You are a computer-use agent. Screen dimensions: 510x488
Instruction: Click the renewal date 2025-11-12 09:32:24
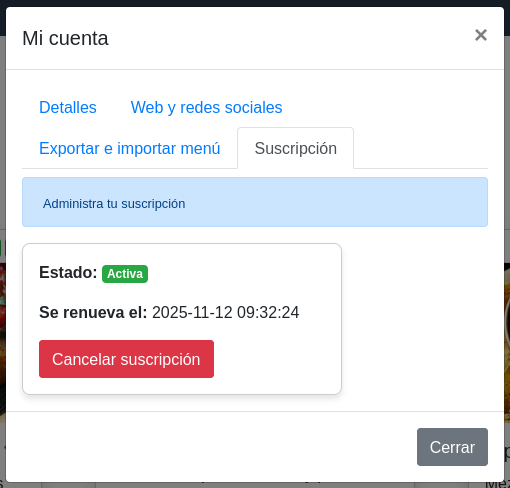click(226, 312)
